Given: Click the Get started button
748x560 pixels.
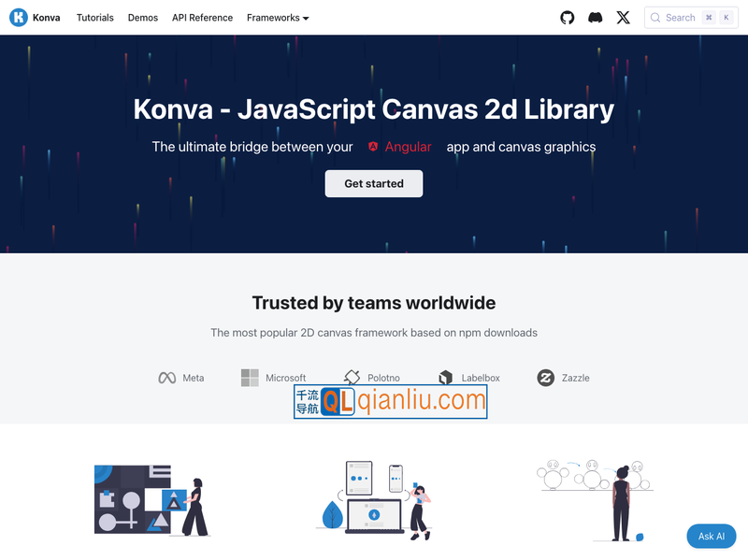Looking at the screenshot, I should click(x=374, y=183).
